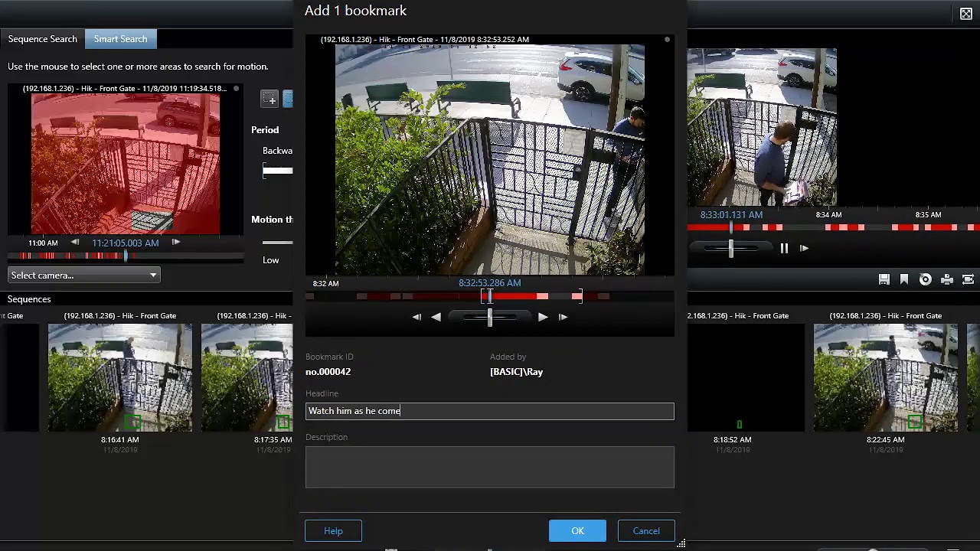
Task: Step to previous frame in bookmark dialog
Action: [x=416, y=317]
